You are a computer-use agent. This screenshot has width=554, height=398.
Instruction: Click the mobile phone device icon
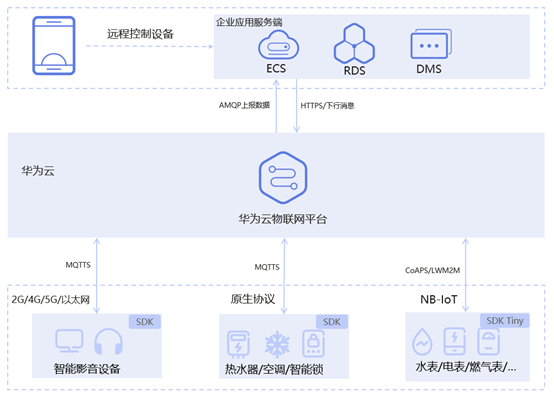[54, 46]
